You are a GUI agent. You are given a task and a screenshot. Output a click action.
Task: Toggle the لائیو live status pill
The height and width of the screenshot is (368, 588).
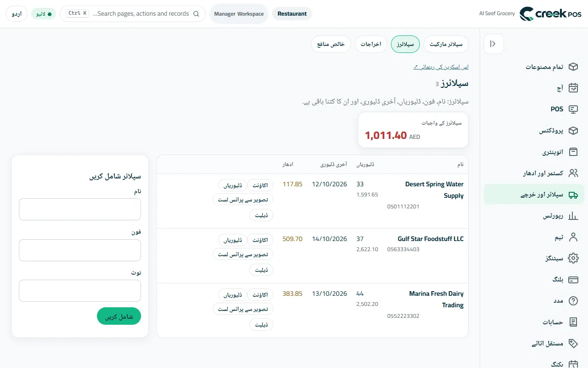44,14
